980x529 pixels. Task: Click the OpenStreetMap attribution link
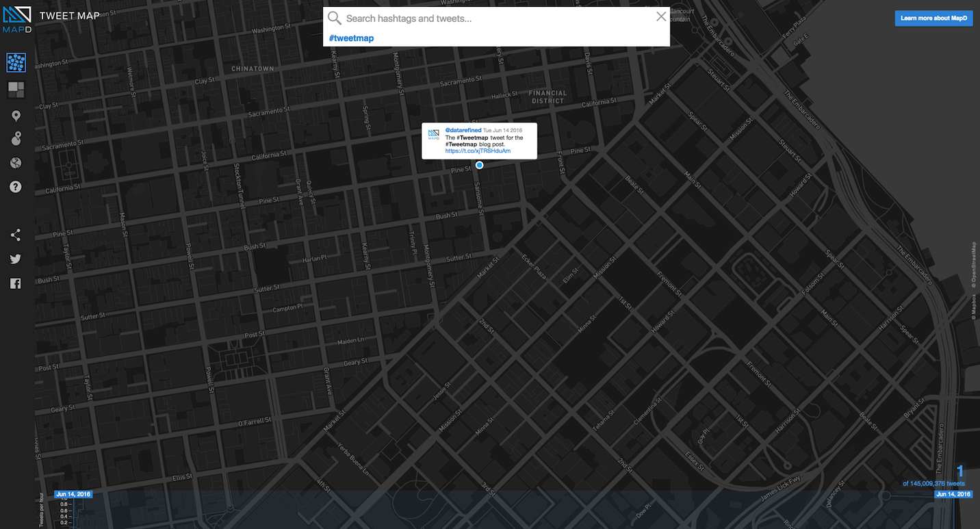(975, 263)
